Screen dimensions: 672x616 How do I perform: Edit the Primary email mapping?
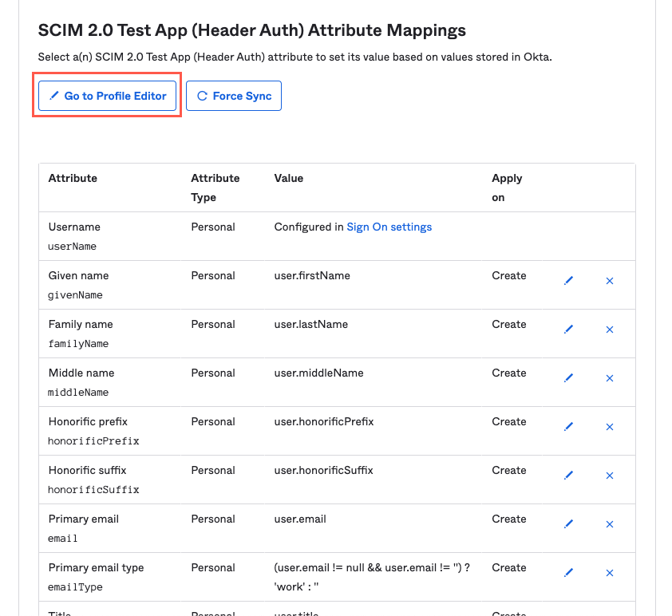569,524
